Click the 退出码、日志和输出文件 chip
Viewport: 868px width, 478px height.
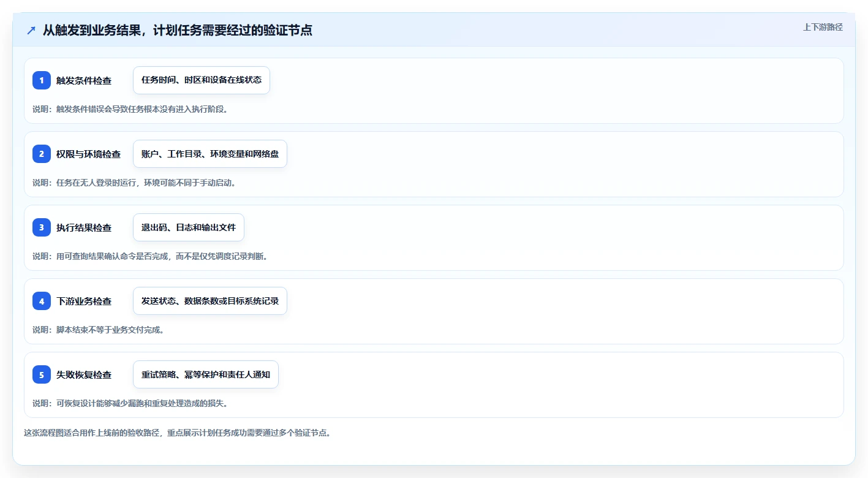(x=189, y=227)
